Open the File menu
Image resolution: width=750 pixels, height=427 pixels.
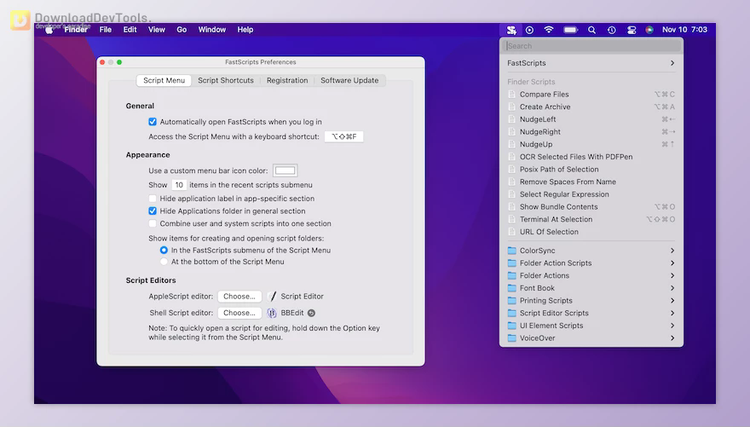(x=105, y=30)
